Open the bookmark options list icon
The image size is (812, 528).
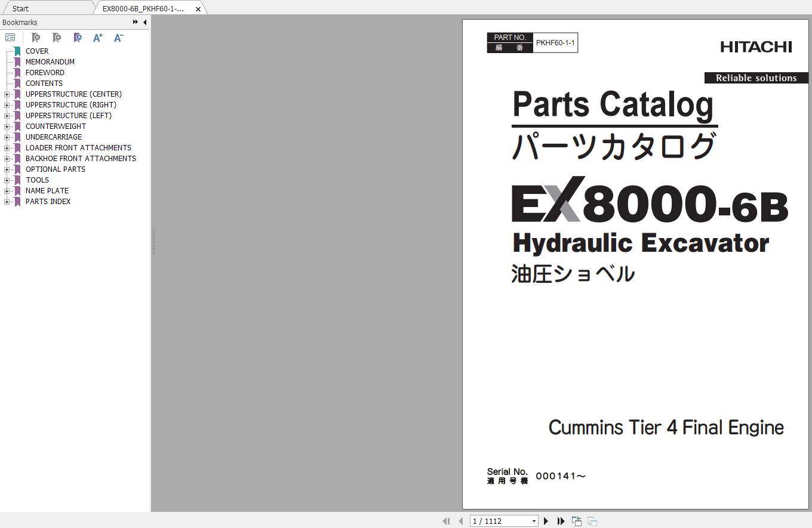(x=10, y=38)
